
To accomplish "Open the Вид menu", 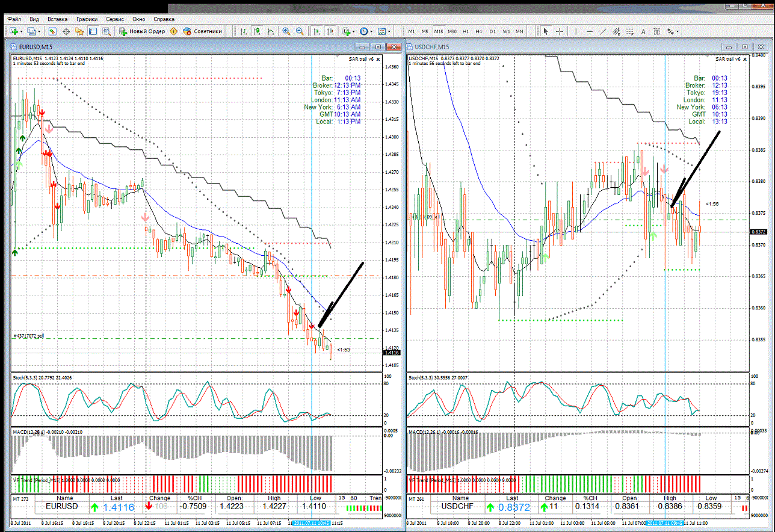I will click(x=35, y=19).
